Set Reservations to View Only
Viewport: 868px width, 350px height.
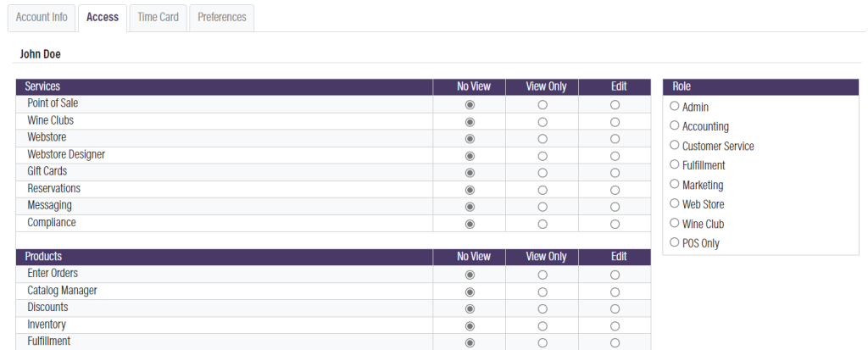[542, 189]
